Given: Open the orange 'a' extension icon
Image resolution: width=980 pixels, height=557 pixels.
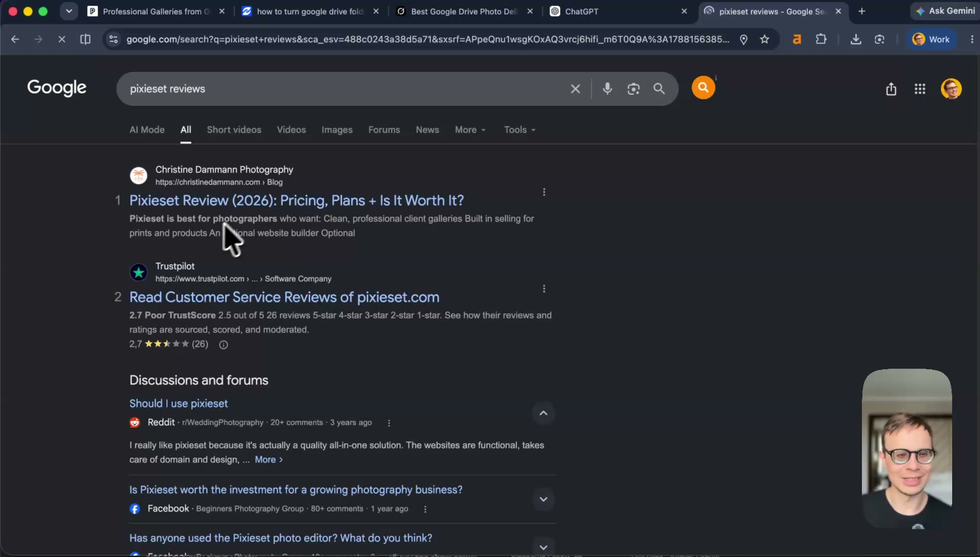Looking at the screenshot, I should tap(797, 39).
